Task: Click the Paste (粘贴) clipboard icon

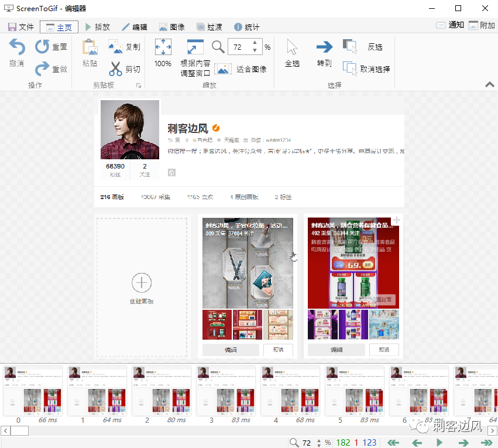Action: click(90, 47)
